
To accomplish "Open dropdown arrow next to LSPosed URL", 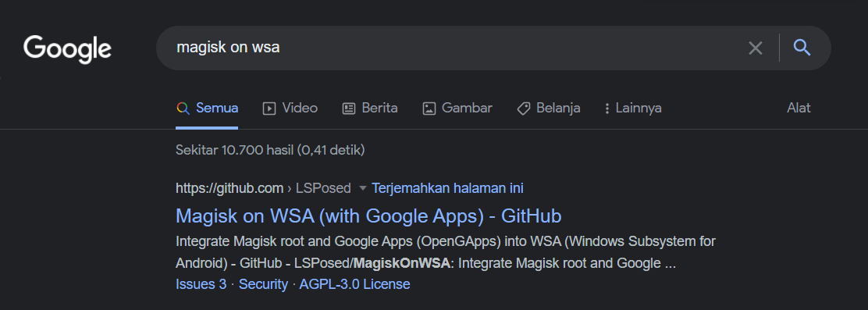I will [x=363, y=188].
